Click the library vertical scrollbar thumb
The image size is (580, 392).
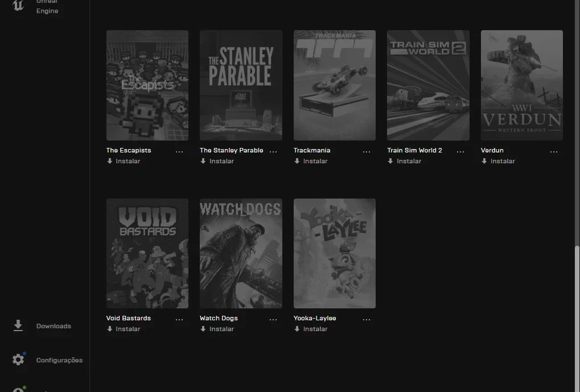click(x=577, y=318)
